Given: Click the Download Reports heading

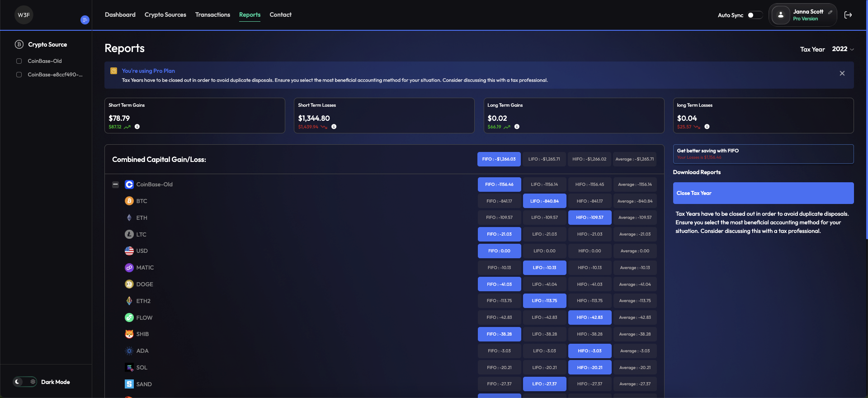Looking at the screenshot, I should tap(697, 172).
